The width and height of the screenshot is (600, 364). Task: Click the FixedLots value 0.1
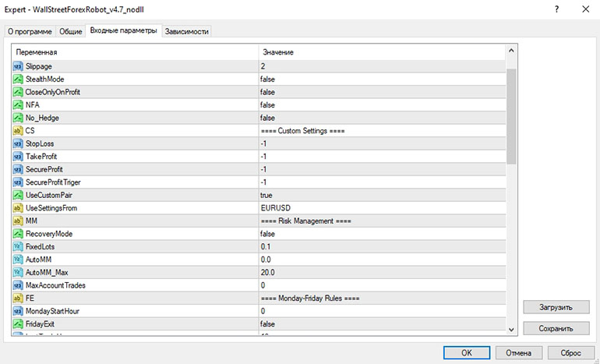click(266, 247)
